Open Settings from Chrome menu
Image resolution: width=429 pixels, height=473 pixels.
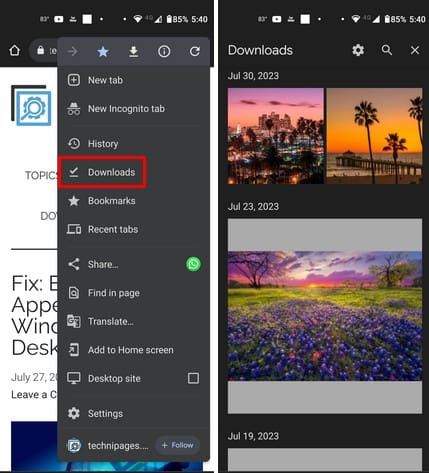tap(134, 414)
